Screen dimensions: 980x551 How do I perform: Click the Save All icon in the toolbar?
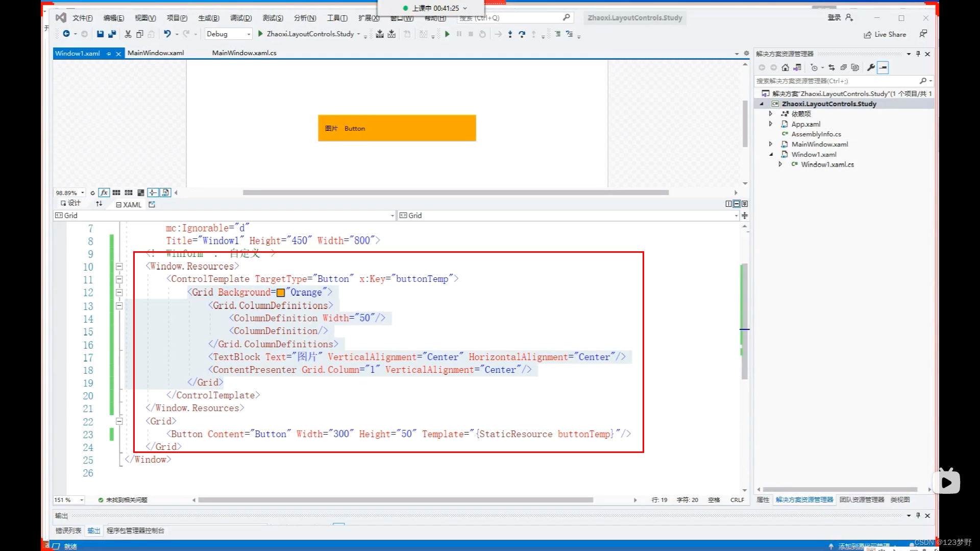coord(112,34)
